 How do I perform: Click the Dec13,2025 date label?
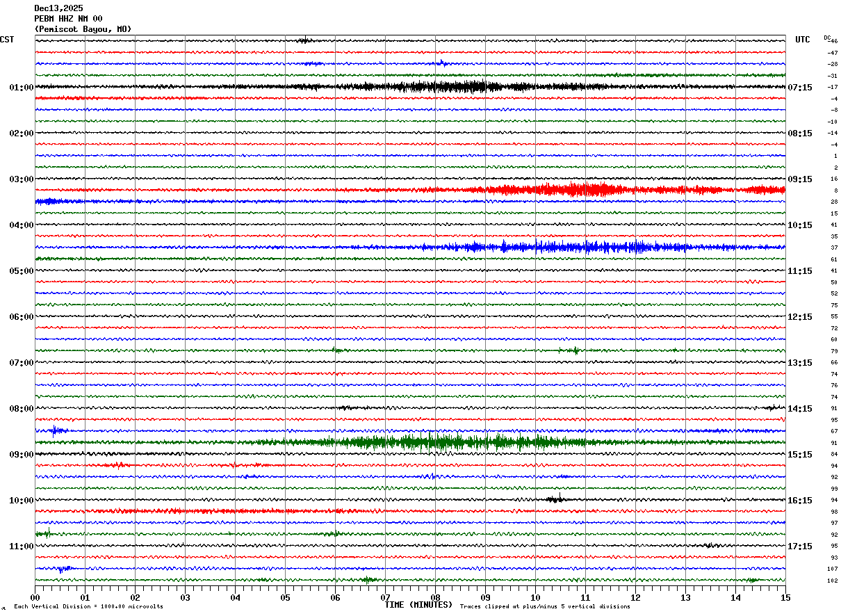pyautogui.click(x=58, y=8)
